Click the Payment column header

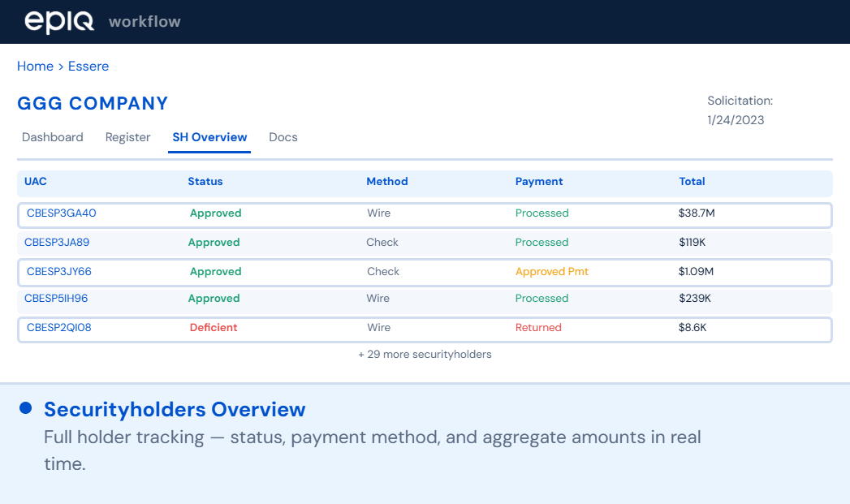539,182
